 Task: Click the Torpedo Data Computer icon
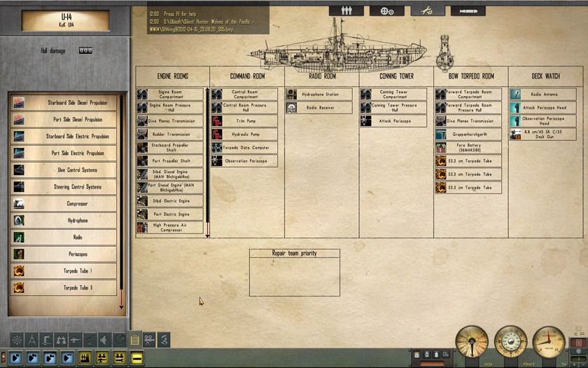click(x=217, y=148)
